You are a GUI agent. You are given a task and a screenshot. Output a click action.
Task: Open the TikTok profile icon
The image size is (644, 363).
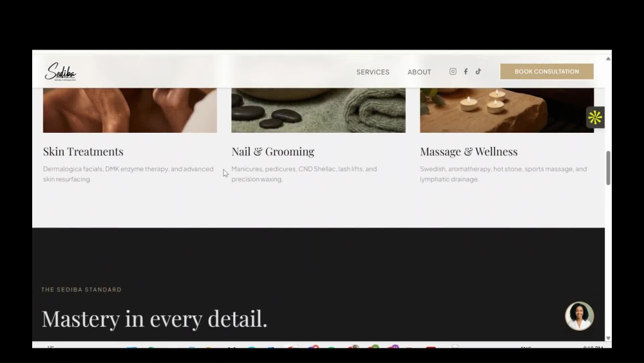tap(478, 72)
